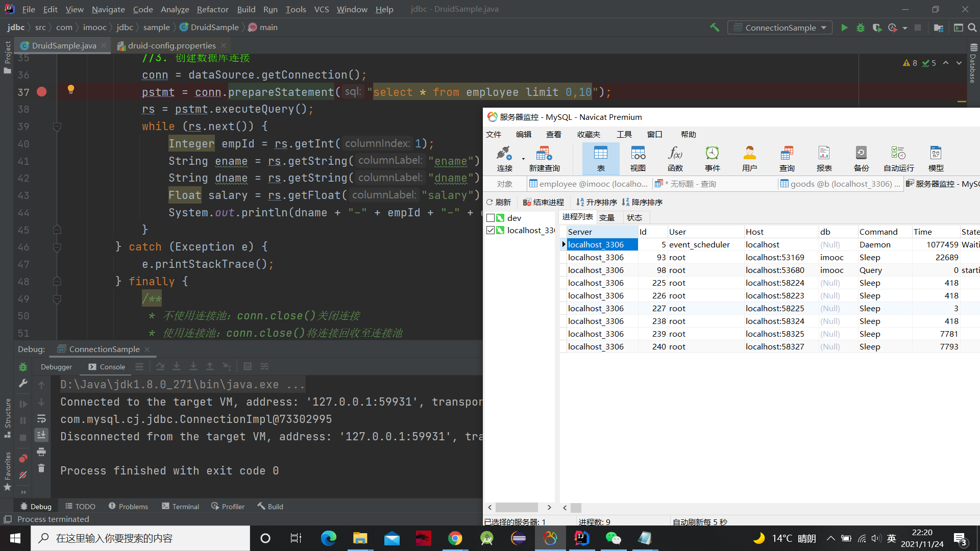Click the Windows search box

[x=140, y=538]
